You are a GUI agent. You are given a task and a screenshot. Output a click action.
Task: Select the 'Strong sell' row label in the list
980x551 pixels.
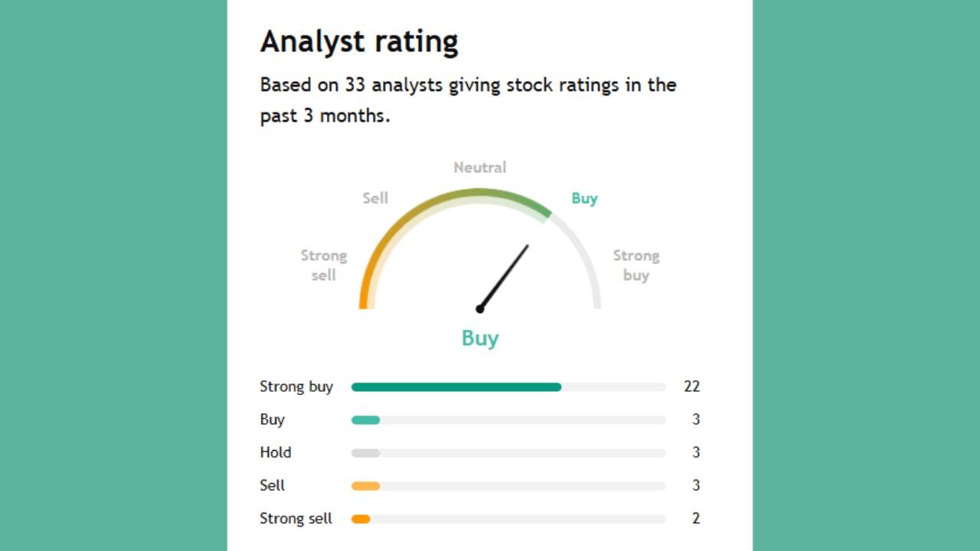(x=296, y=518)
